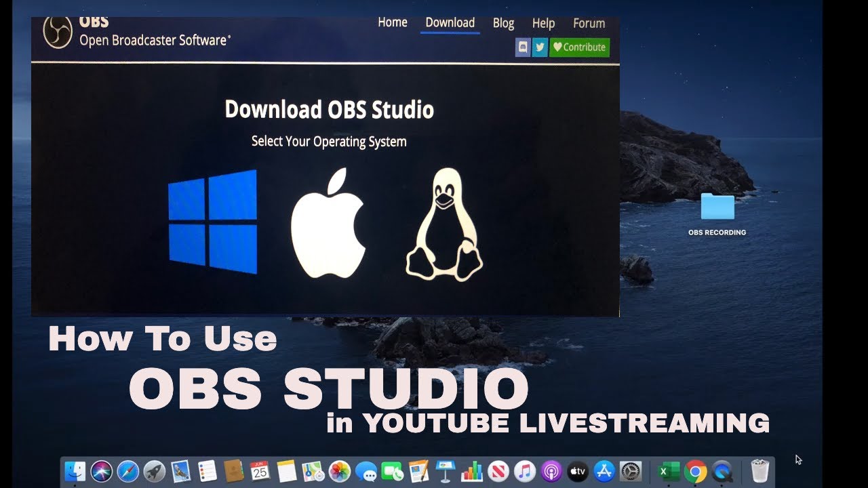This screenshot has width=868, height=488.
Task: Click the green Contribute button
Action: point(579,47)
